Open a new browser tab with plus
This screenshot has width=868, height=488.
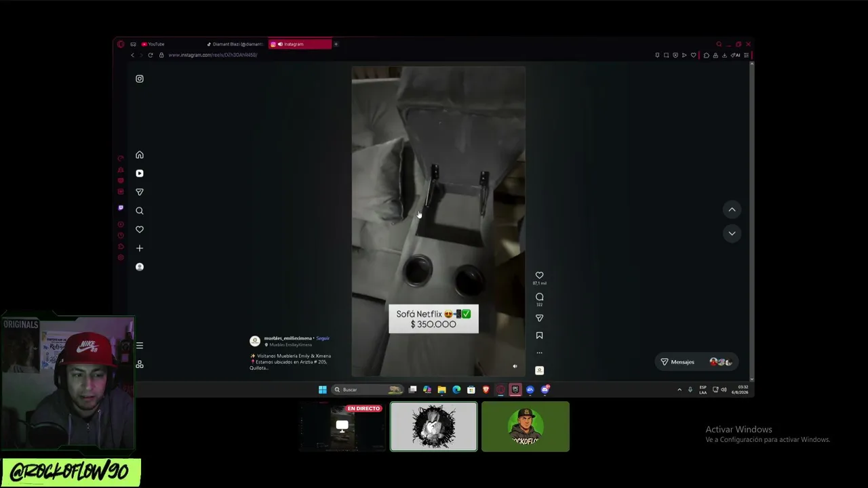(336, 44)
